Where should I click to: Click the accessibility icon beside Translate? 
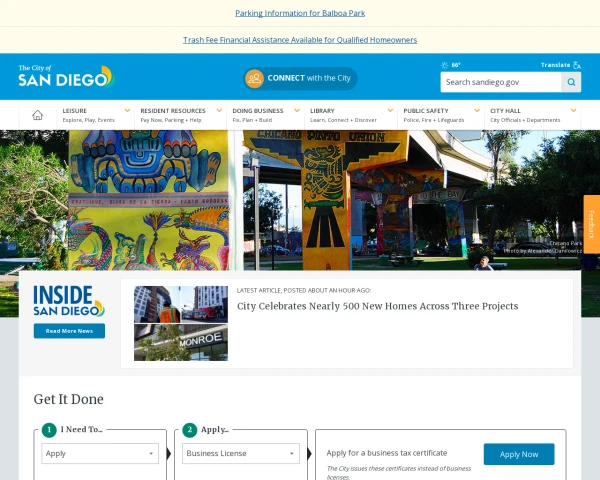pos(577,65)
